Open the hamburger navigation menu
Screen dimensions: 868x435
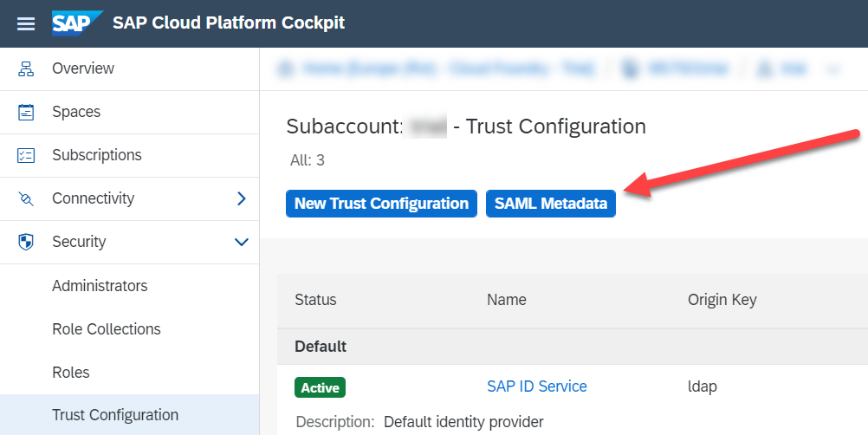pyautogui.click(x=26, y=23)
